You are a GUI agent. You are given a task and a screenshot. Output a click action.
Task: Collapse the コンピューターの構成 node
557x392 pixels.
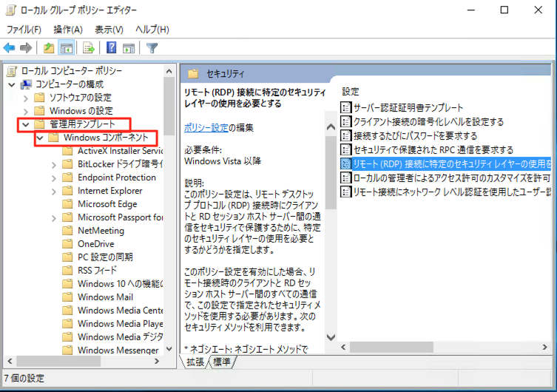pyautogui.click(x=12, y=84)
